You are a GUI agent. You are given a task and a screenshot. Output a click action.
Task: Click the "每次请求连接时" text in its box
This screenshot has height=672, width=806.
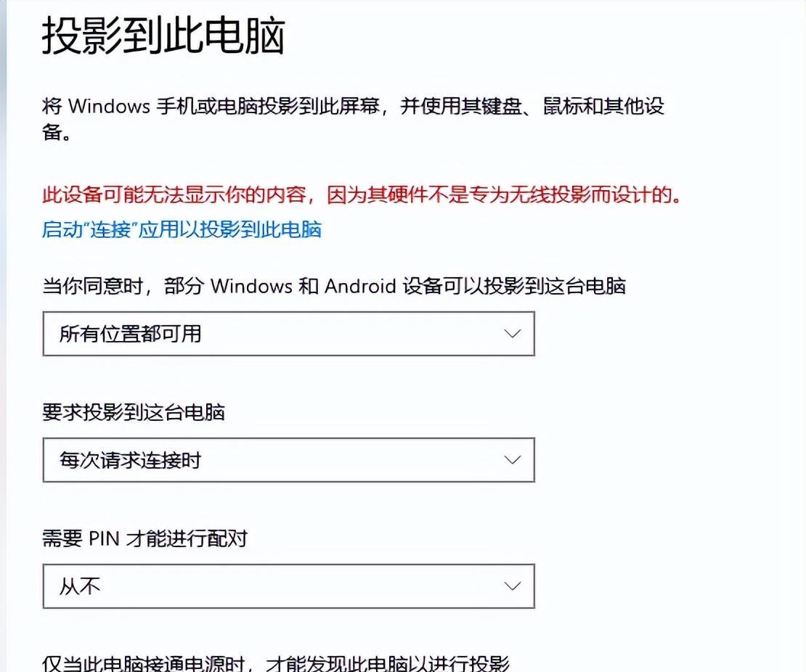[x=130, y=460]
